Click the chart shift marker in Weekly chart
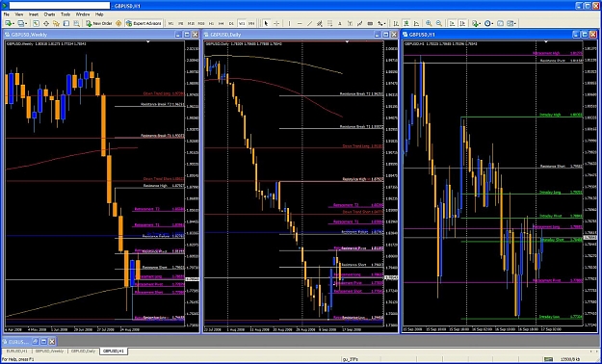The width and height of the screenshot is (602, 364). click(147, 41)
